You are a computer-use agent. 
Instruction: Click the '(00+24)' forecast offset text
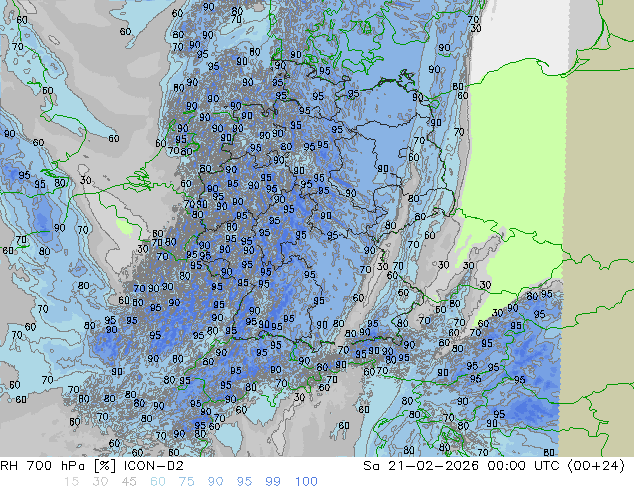tap(596, 466)
